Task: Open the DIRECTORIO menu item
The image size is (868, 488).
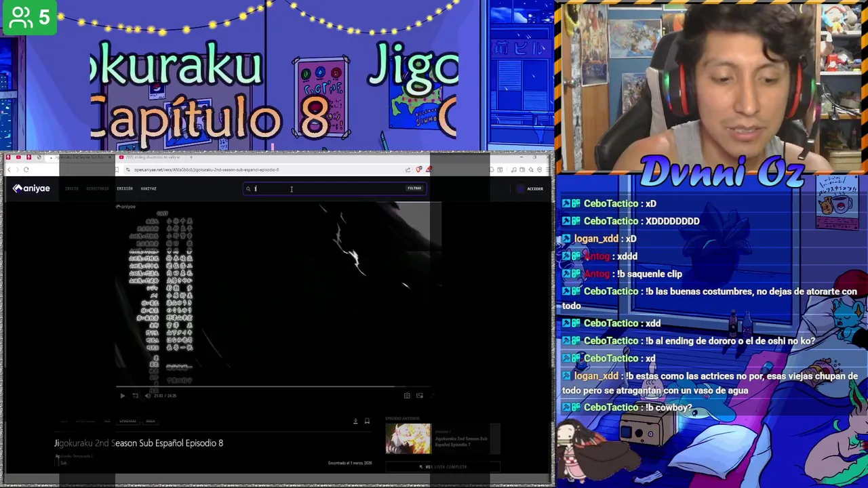Action: coord(98,188)
